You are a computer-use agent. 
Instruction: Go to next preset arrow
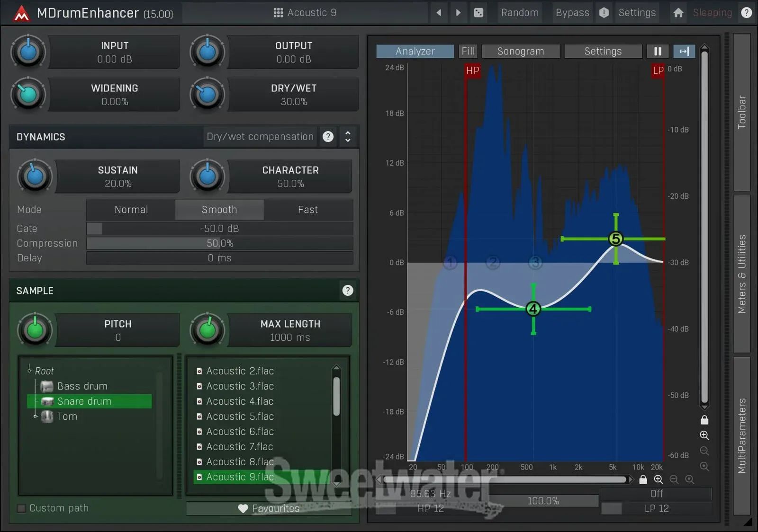458,13
